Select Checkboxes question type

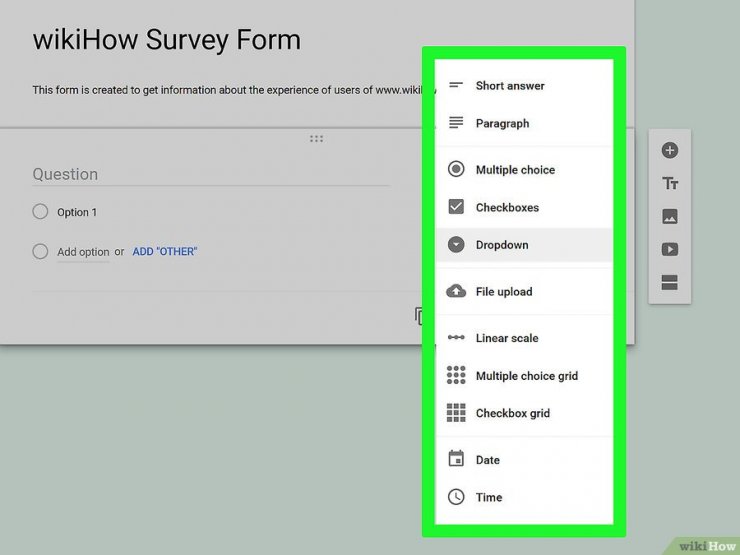click(524, 207)
